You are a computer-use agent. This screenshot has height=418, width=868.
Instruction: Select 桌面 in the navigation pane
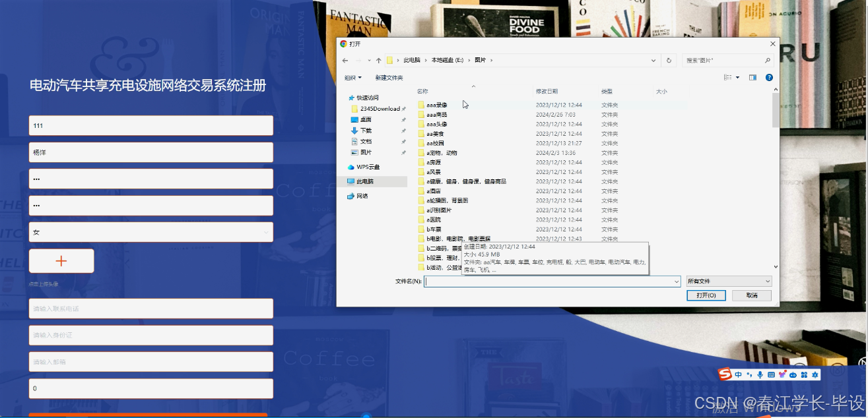365,119
